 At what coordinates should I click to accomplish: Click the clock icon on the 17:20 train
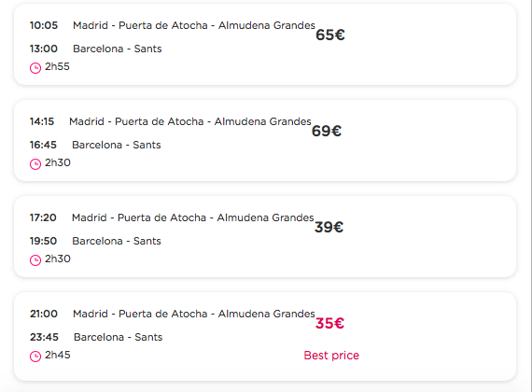coord(35,260)
